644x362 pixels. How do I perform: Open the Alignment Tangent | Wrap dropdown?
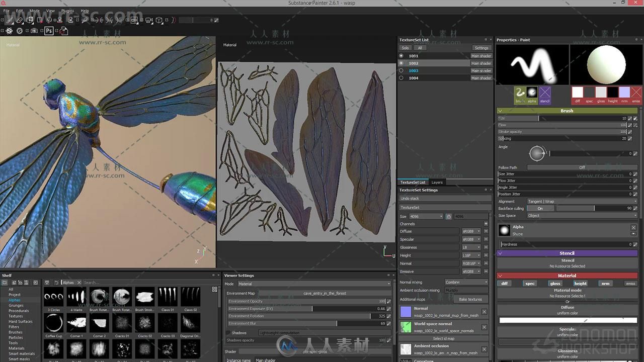tap(582, 202)
